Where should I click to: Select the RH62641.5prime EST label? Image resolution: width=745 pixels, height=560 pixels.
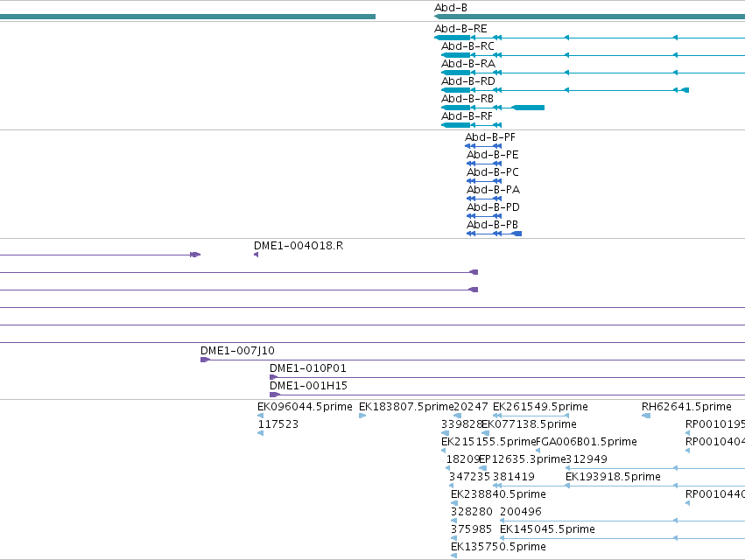pyautogui.click(x=686, y=407)
